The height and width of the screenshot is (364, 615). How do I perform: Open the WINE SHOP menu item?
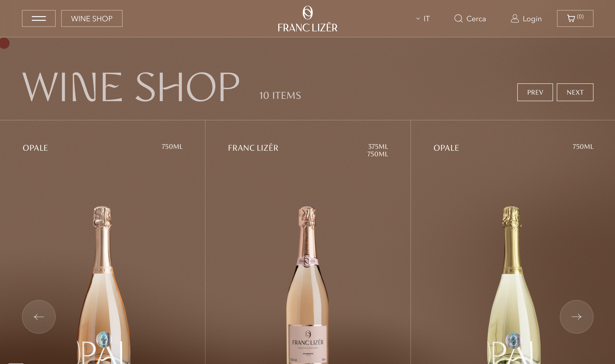pyautogui.click(x=92, y=18)
